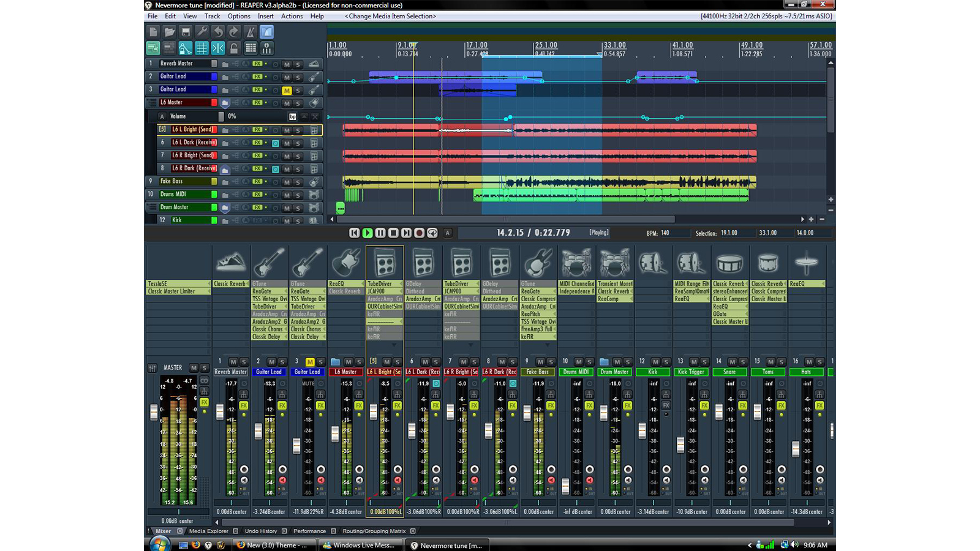Click the Record button in transport
The width and height of the screenshot is (980, 551).
(420, 233)
